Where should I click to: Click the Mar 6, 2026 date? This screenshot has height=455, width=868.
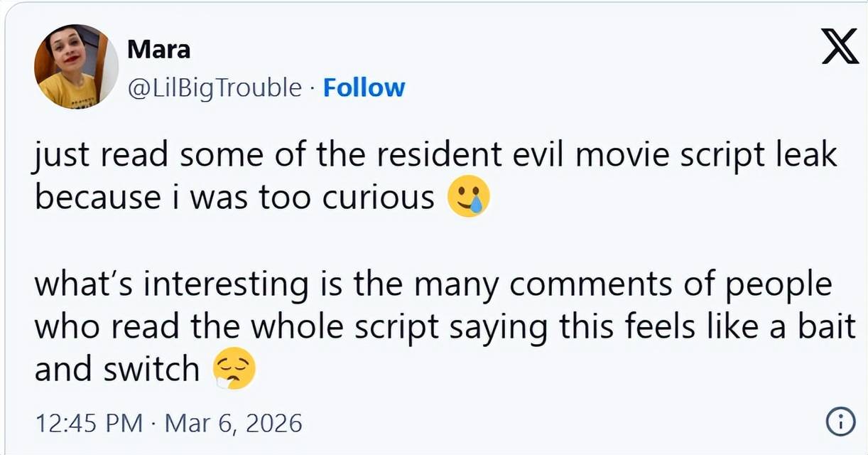pyautogui.click(x=233, y=424)
